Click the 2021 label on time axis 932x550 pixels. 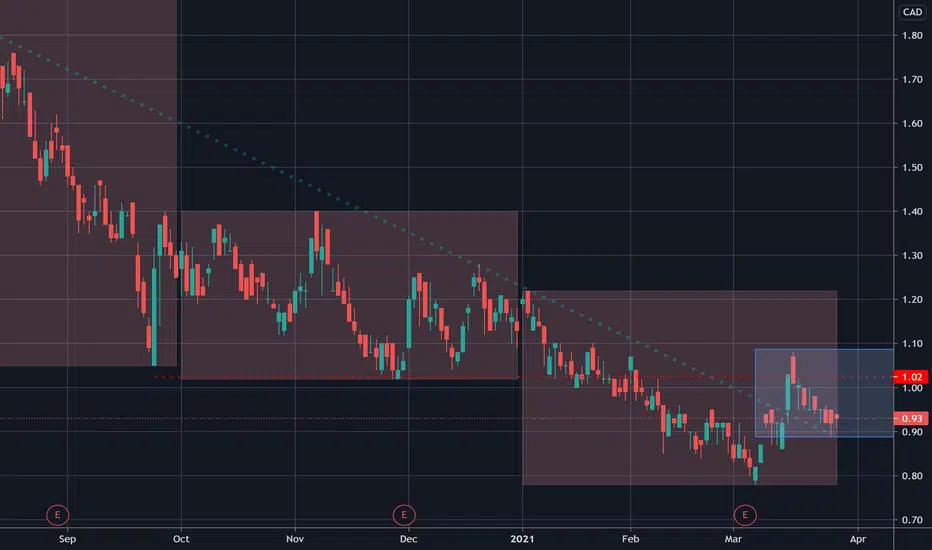(522, 539)
